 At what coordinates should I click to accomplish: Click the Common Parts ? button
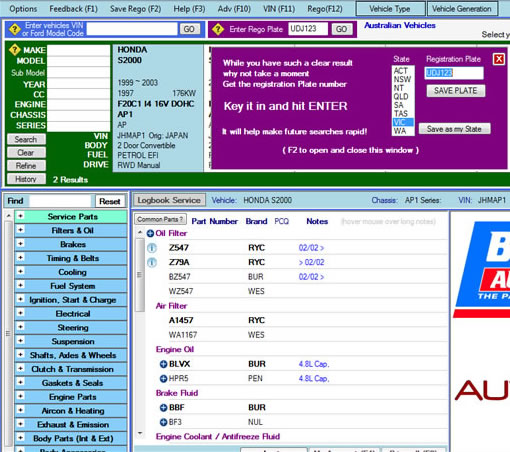pos(160,219)
